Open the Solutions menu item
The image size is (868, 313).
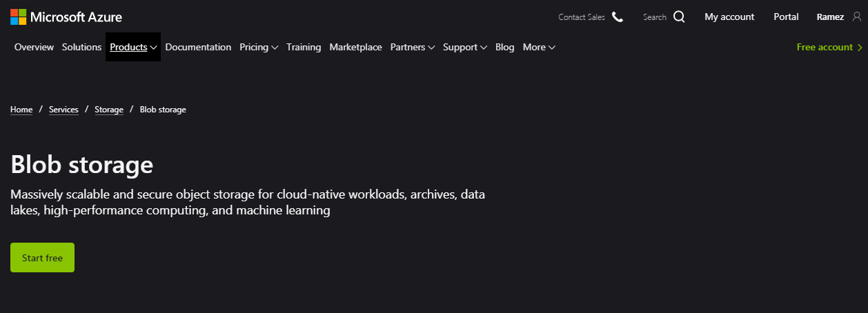coord(81,48)
